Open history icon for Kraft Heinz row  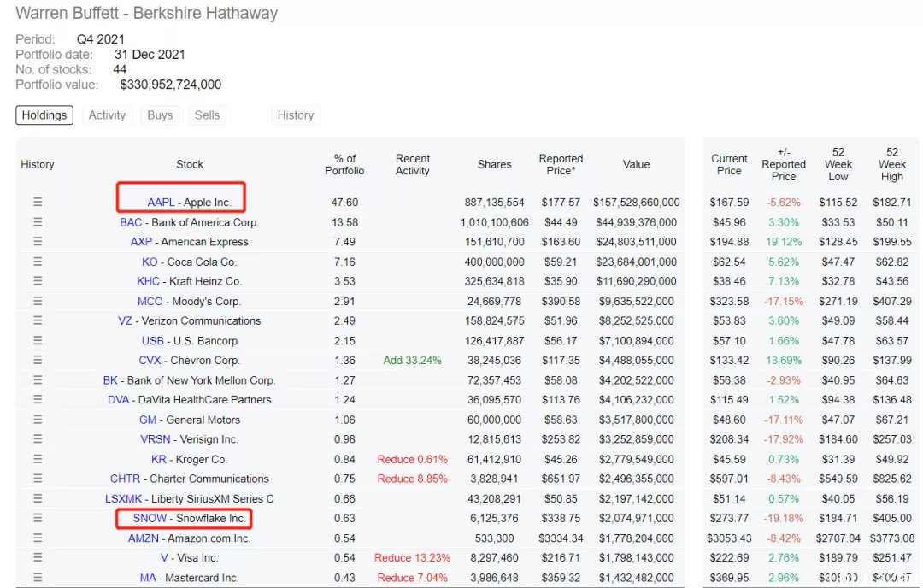coord(38,281)
